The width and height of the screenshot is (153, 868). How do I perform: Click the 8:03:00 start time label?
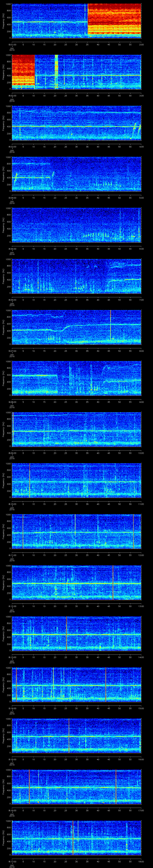pyautogui.click(x=12, y=147)
